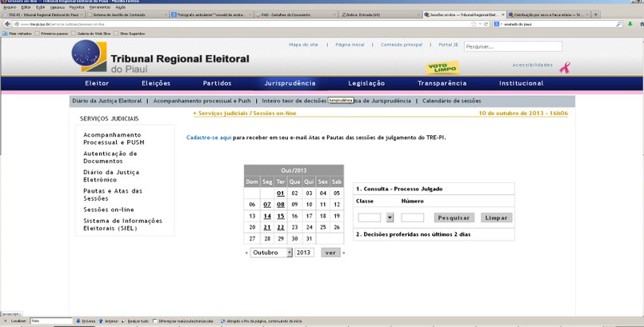Click the Tribunal Regional Eleitoral logo

[161, 57]
